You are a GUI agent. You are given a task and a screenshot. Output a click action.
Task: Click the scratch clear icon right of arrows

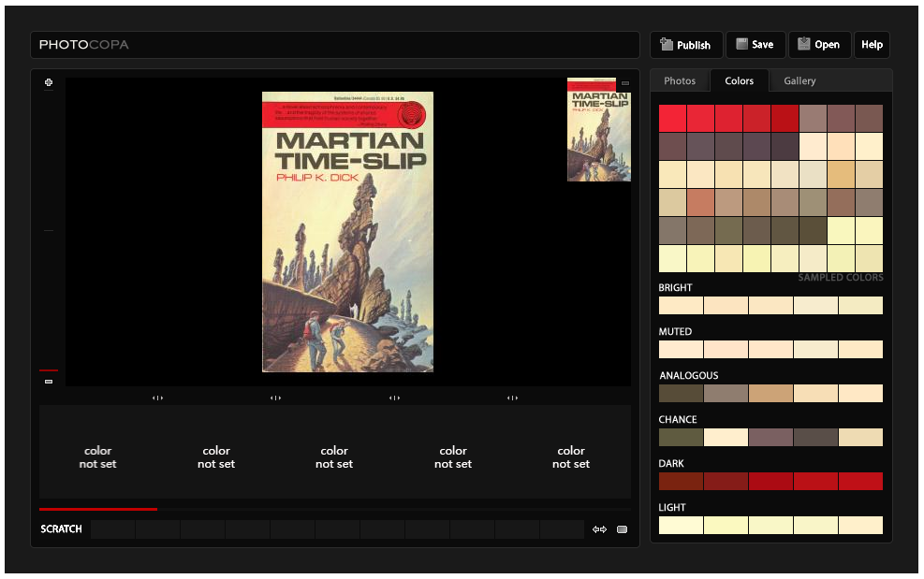622,529
